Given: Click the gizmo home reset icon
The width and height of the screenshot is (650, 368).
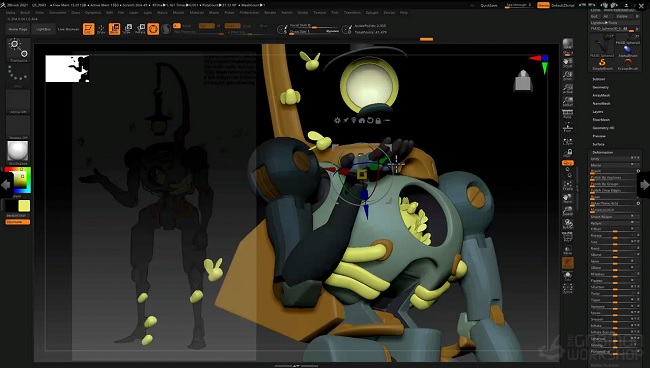Looking at the screenshot, I should [361, 120].
